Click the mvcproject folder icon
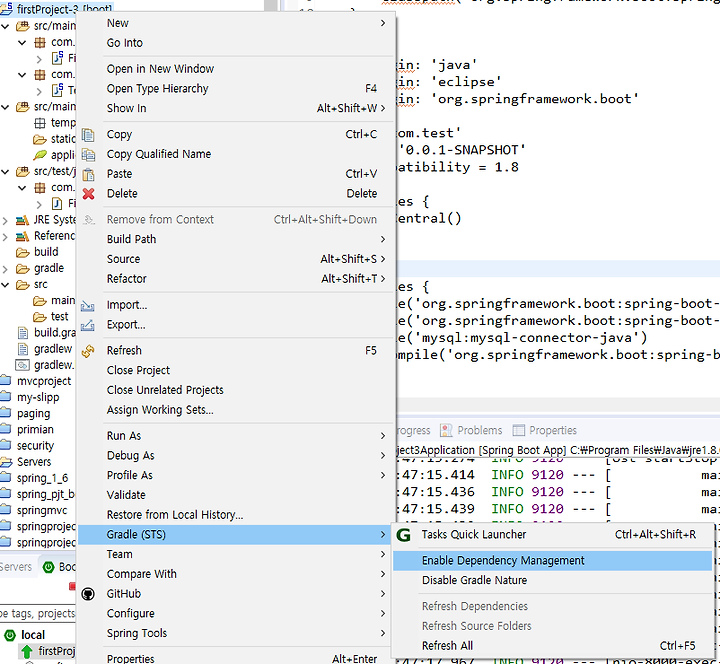Image resolution: width=720 pixels, height=664 pixels. click(6, 381)
